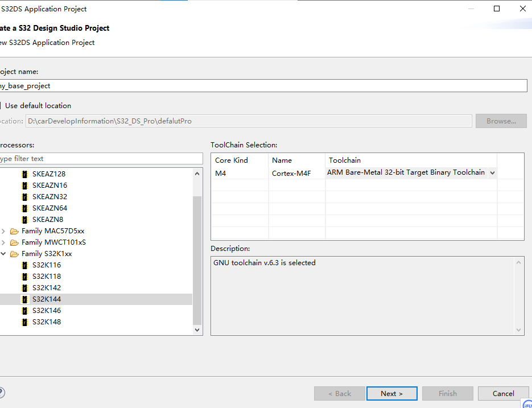Screen dimensions: 532x408
Task: Click the Family S32K1xx folder icon
Action: click(14, 254)
